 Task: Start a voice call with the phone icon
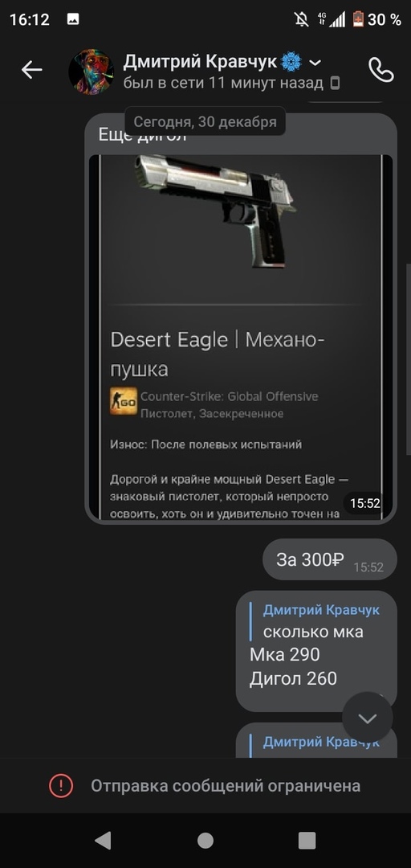click(381, 70)
